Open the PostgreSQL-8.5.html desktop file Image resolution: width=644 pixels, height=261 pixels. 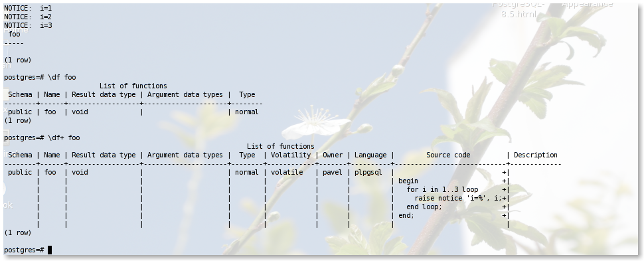pos(519,10)
